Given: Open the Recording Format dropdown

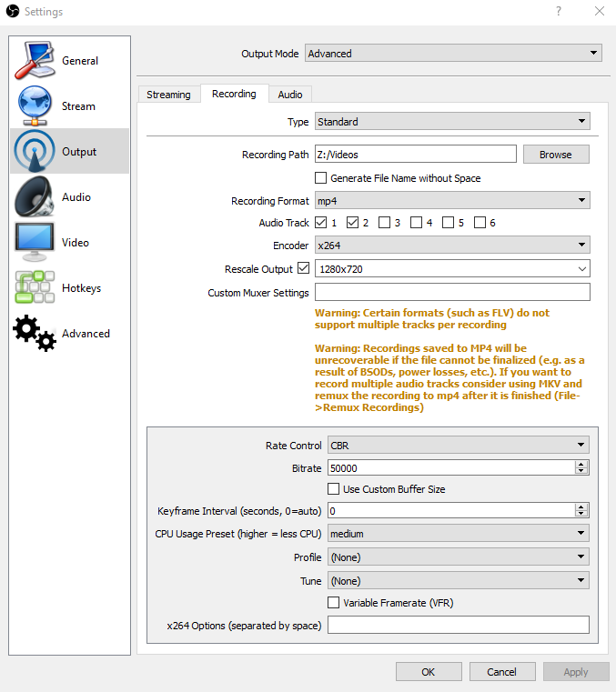Looking at the screenshot, I should click(452, 201).
